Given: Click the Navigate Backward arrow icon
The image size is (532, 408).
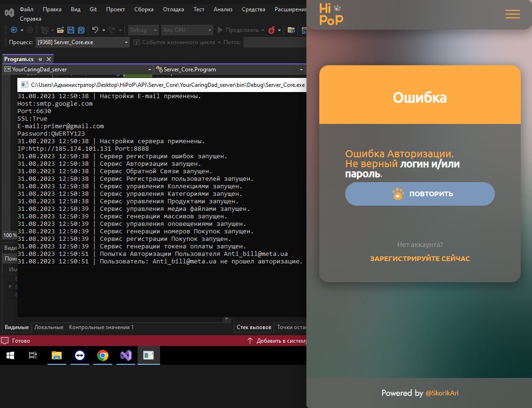Looking at the screenshot, I should point(14,30).
